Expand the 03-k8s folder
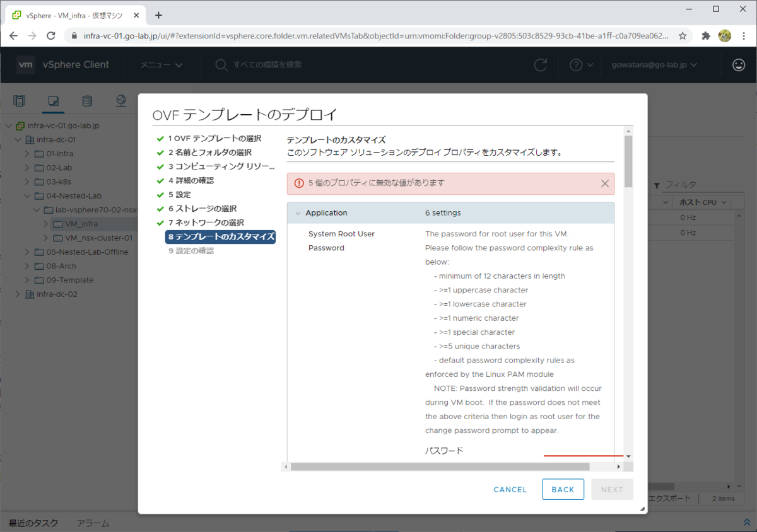The height and width of the screenshot is (532, 757). click(x=26, y=182)
